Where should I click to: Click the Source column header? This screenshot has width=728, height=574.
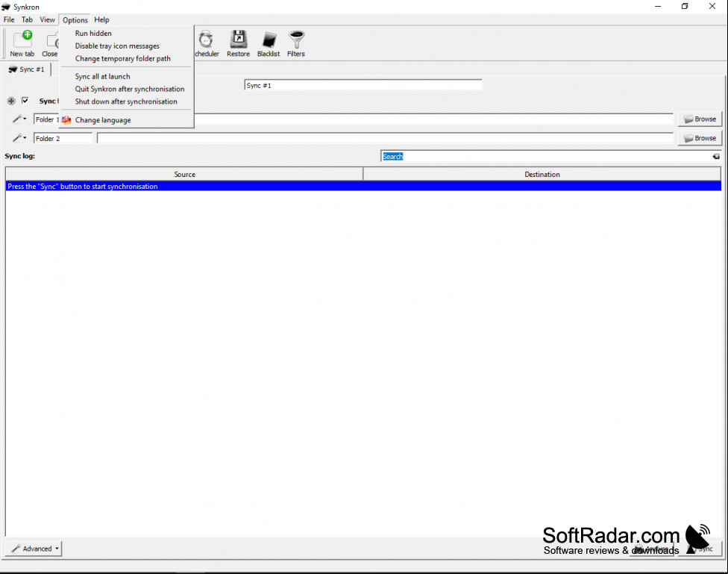(x=184, y=175)
